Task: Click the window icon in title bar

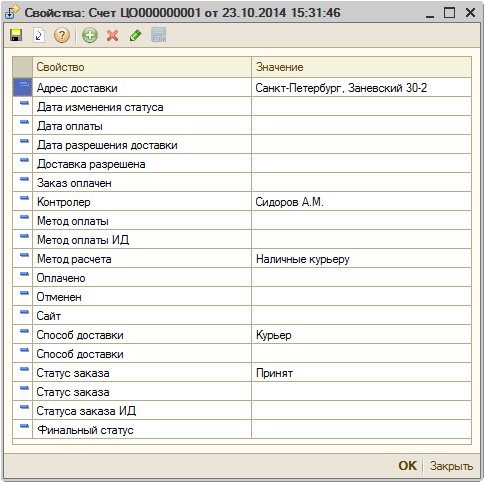Action: (x=12, y=13)
